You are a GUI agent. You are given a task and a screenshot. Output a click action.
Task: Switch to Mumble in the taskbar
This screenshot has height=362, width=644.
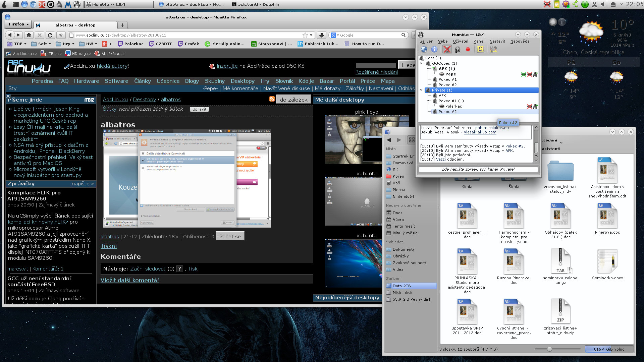(119, 4)
